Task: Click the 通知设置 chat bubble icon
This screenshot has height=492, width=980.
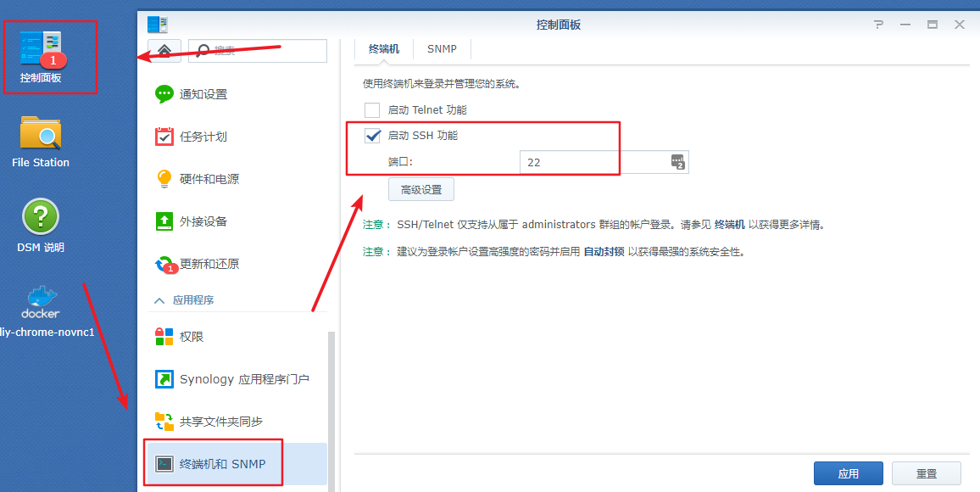Action: [x=164, y=94]
